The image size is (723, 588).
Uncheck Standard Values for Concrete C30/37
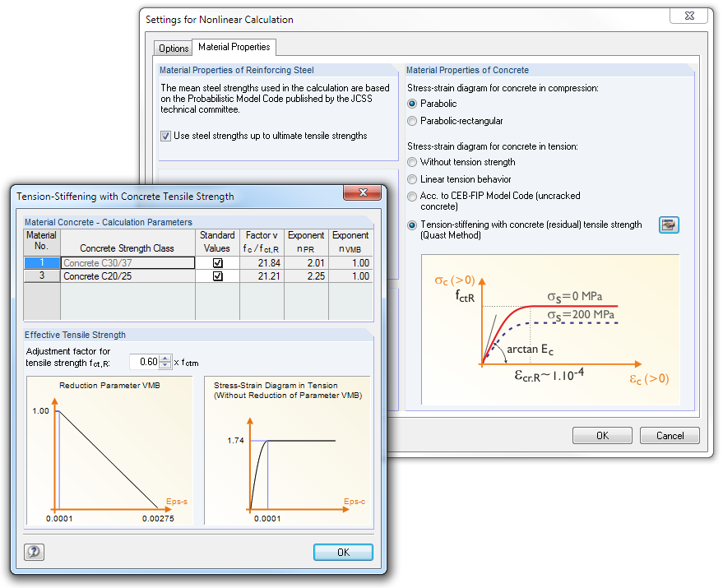point(217,262)
